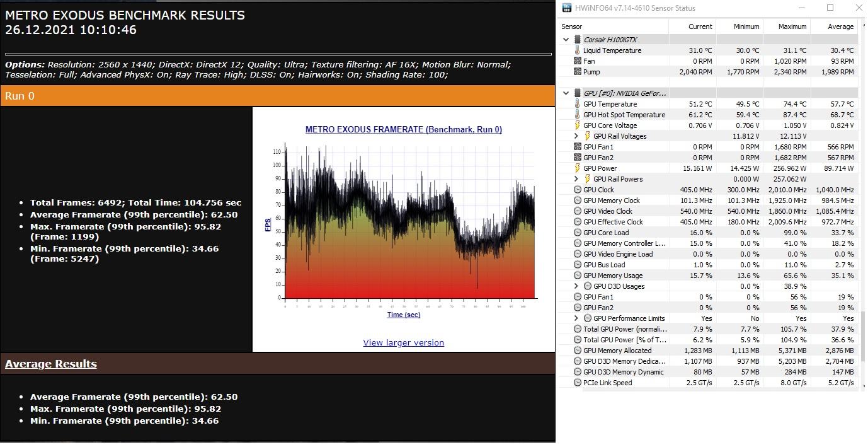Click the Fan icon under Corsair H100iGTX
This screenshot has height=447, width=868.
[x=578, y=61]
